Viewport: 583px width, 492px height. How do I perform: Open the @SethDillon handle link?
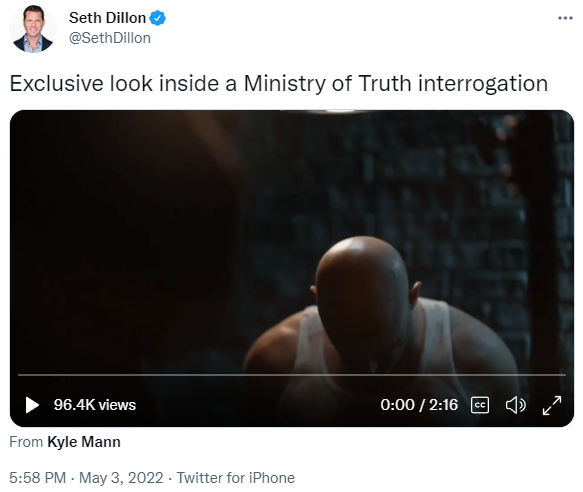pyautogui.click(x=110, y=38)
